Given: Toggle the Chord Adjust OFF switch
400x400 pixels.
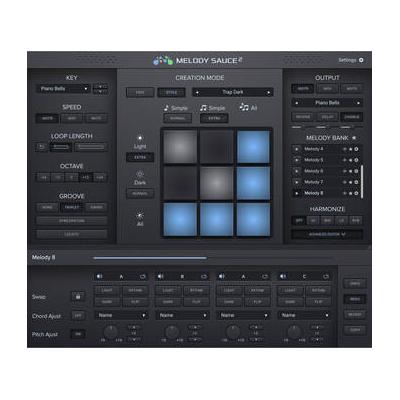Looking at the screenshot, I should (78, 316).
